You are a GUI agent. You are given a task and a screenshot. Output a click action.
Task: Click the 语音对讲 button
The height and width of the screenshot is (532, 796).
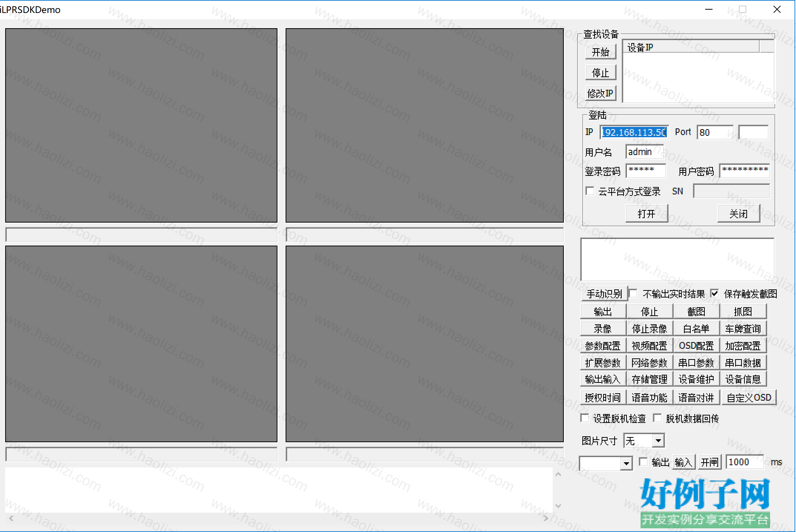[697, 397]
